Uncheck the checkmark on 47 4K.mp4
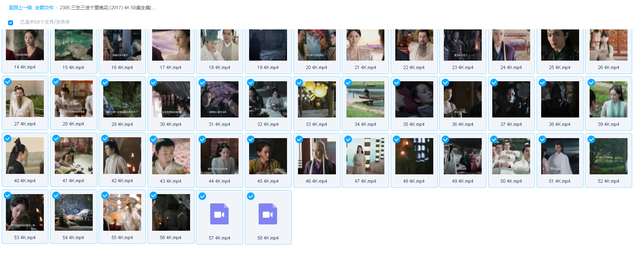The width and height of the screenshot is (644, 256). (348, 139)
